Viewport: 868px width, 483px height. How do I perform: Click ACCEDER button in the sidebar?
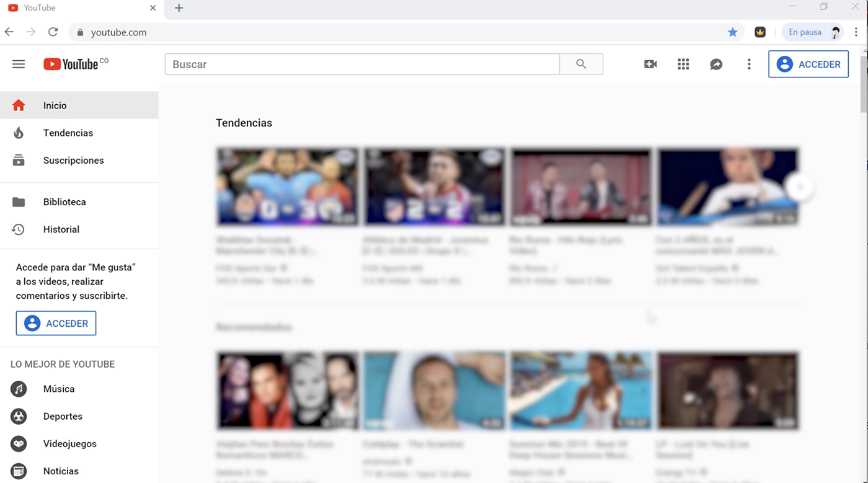pos(56,323)
